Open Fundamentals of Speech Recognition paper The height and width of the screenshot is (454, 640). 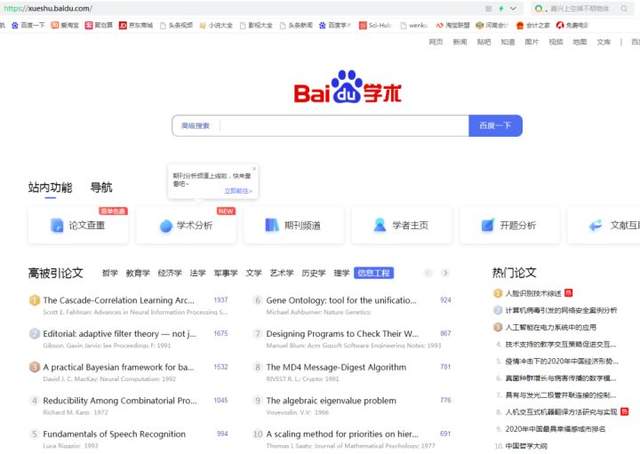click(x=114, y=434)
